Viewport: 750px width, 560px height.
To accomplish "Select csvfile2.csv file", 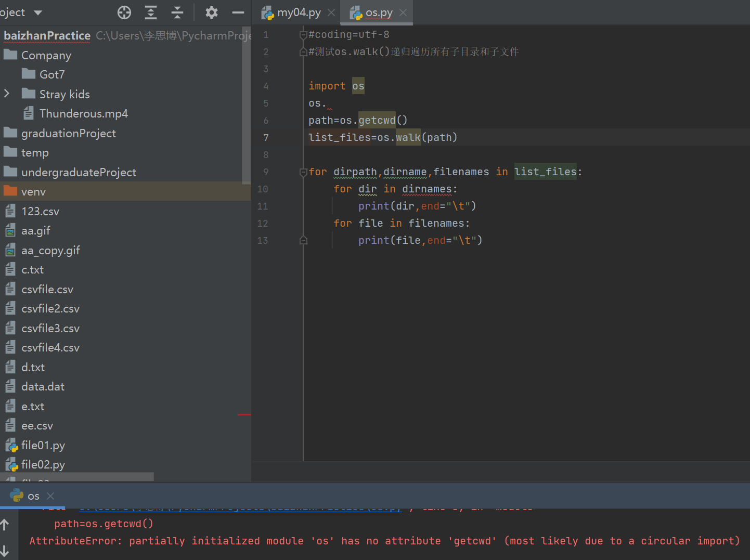I will click(50, 308).
